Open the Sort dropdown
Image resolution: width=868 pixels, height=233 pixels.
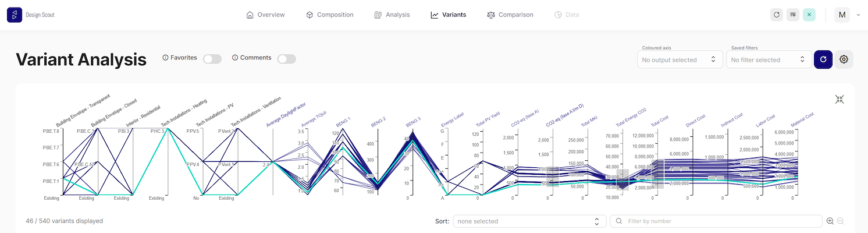(528, 221)
